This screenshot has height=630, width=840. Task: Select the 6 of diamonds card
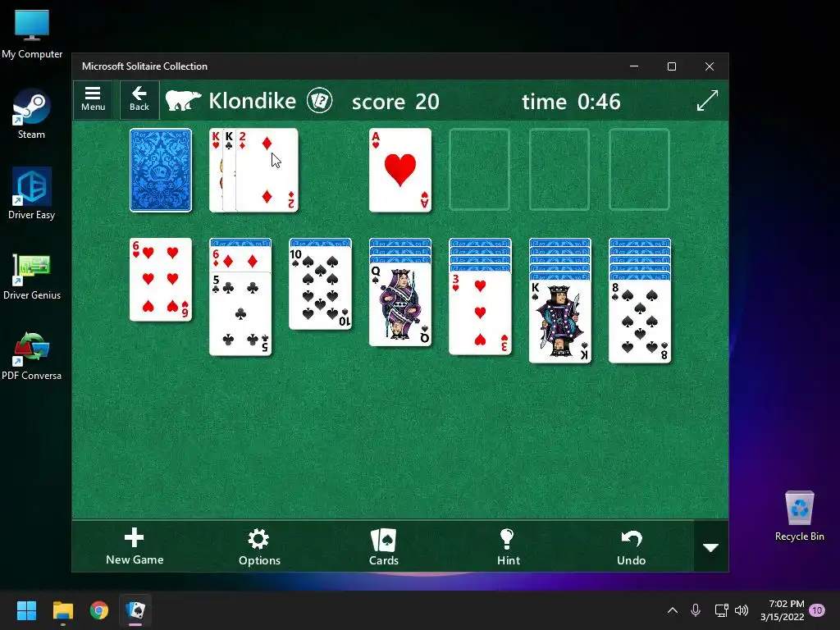pos(240,259)
